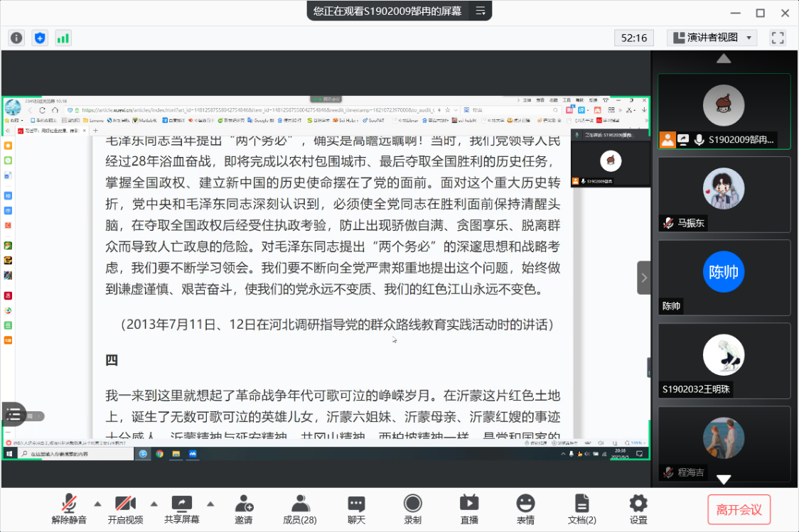
Task: Check green network signal status icon
Action: pos(63,38)
